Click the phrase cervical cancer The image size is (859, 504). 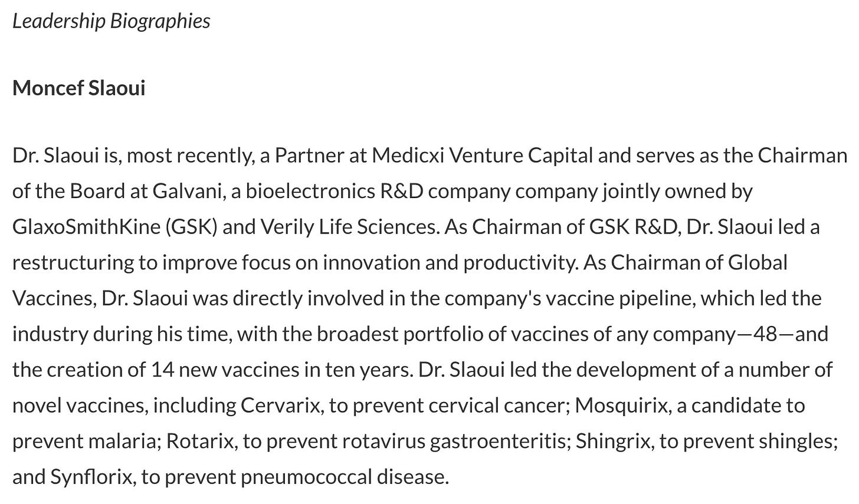click(499, 406)
